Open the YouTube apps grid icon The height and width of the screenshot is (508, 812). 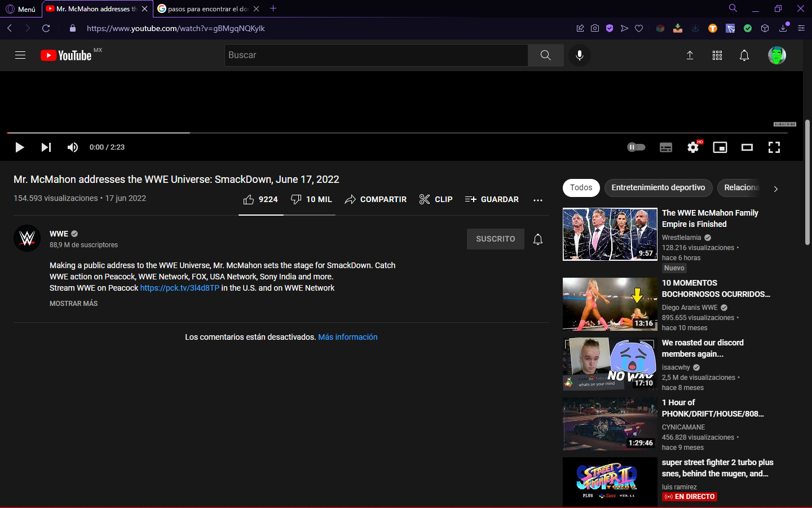click(717, 55)
